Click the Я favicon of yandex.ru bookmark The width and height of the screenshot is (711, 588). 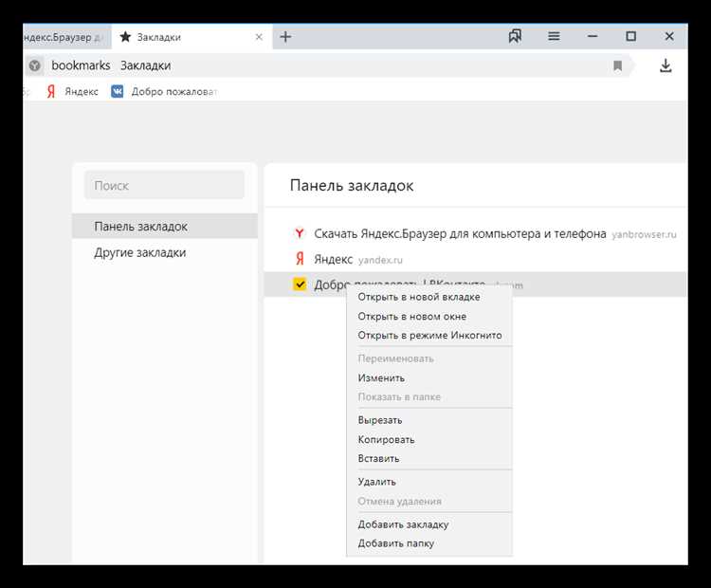300,259
